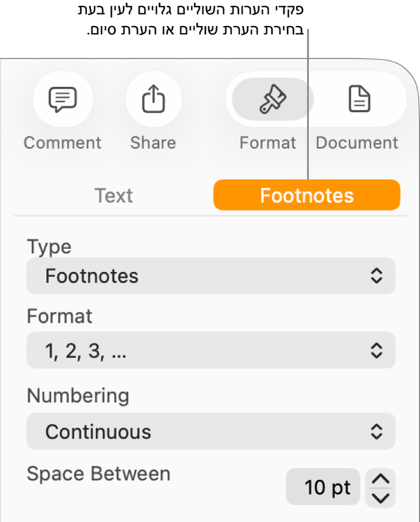Click the Share icon
This screenshot has height=522, width=420.
click(153, 101)
